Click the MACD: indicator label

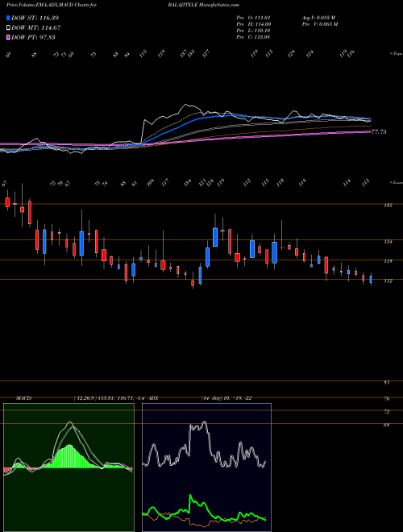(23, 398)
